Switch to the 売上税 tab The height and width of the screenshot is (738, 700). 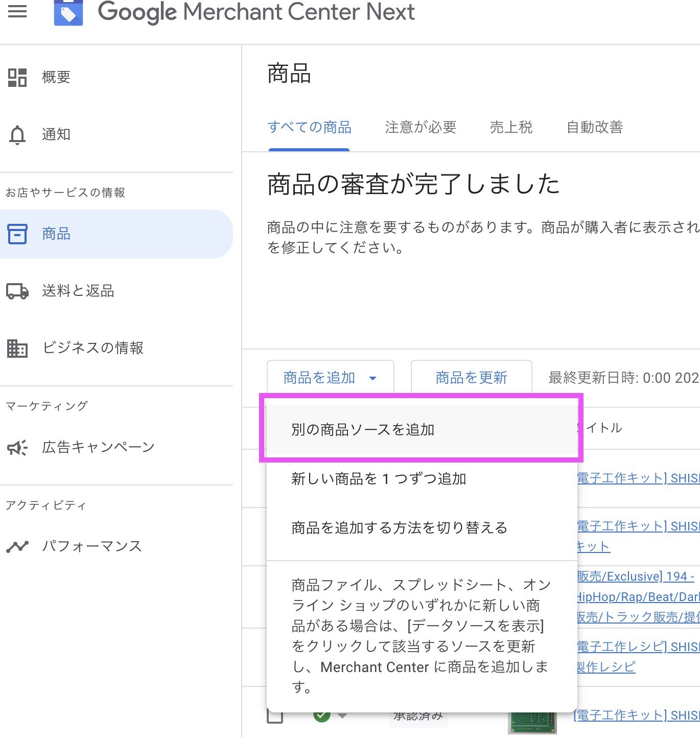510,127
